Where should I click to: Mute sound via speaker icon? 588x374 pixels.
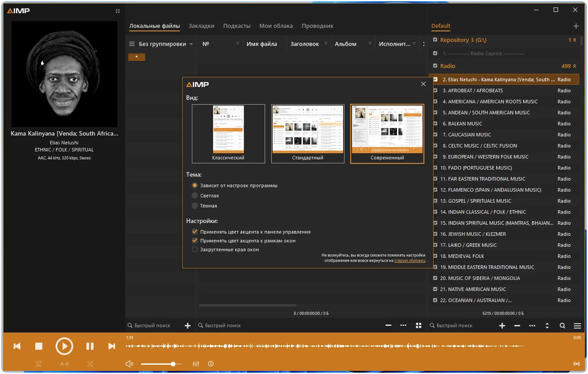click(x=129, y=364)
